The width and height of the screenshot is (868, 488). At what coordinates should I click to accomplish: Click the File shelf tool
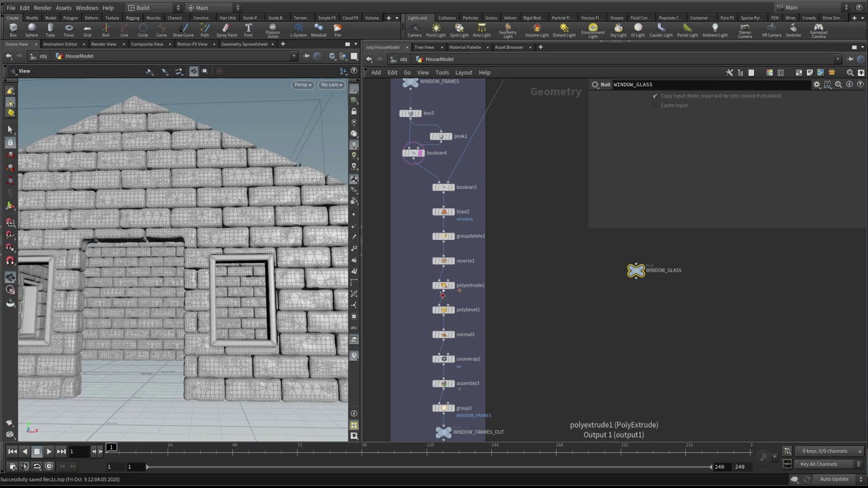tap(338, 30)
